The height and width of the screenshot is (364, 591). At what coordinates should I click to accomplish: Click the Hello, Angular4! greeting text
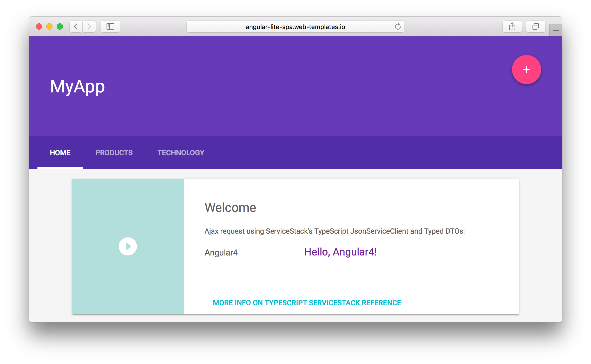[x=341, y=252]
